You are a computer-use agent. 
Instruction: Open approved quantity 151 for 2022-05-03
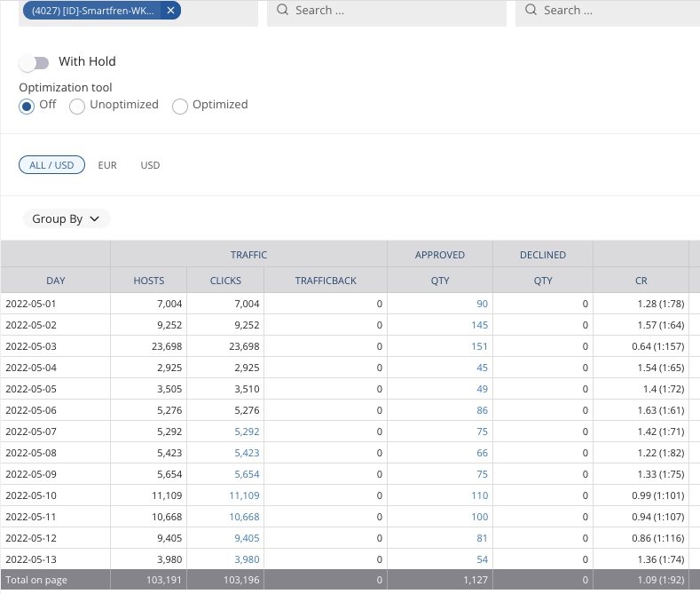point(479,346)
